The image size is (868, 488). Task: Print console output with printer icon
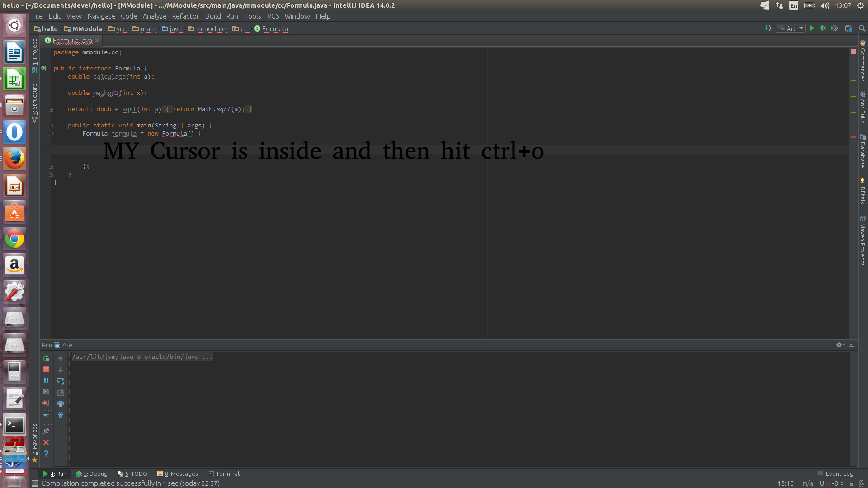pyautogui.click(x=61, y=404)
